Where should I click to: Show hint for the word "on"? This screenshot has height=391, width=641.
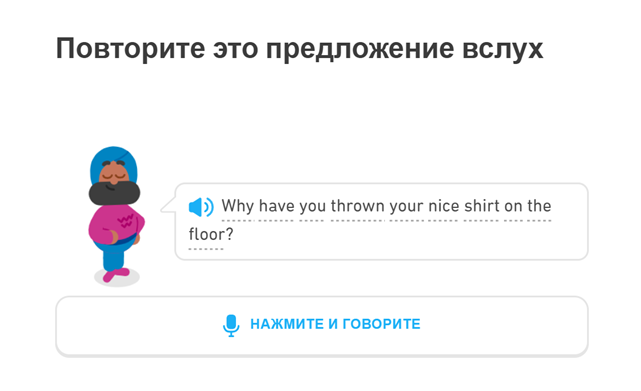(513, 207)
